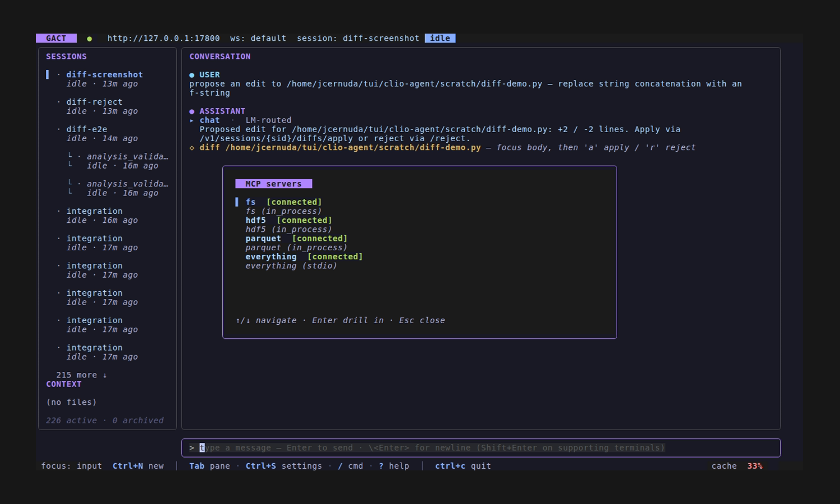Open the diff-demo.py diff file path

pyautogui.click(x=353, y=148)
